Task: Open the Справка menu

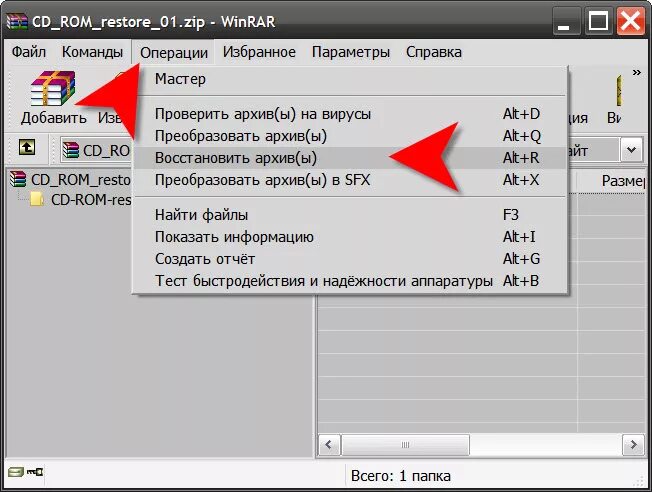Action: click(434, 52)
